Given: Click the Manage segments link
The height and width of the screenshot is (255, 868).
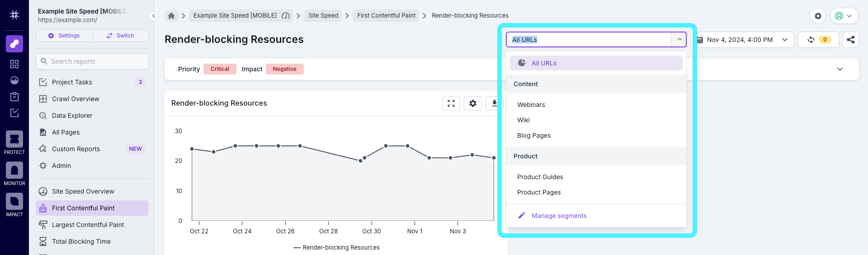Looking at the screenshot, I should click(x=559, y=216).
